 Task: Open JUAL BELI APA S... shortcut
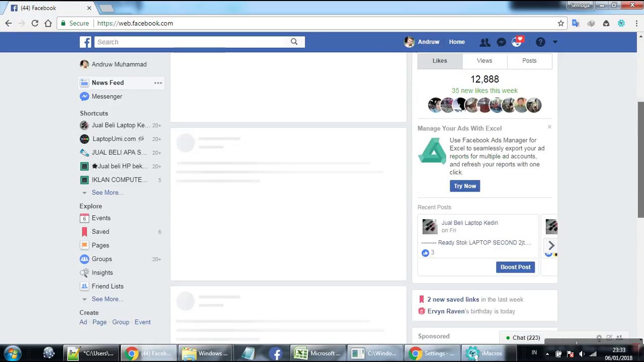pos(120,152)
